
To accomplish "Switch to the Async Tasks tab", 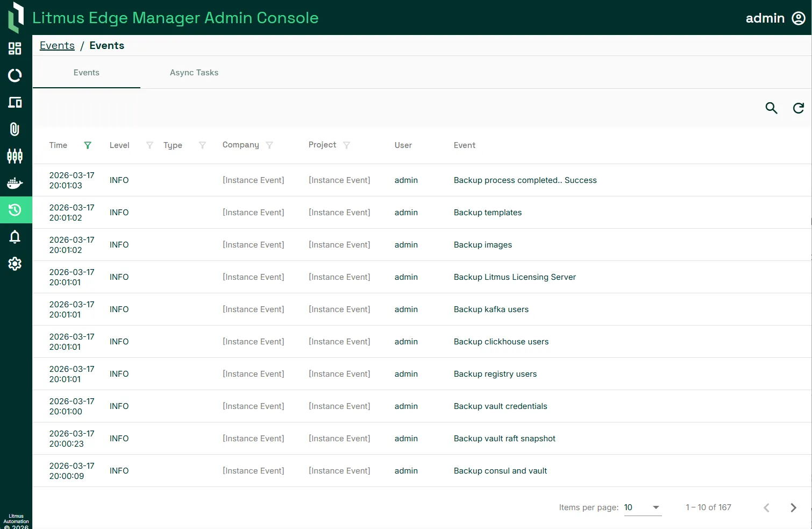I will (x=194, y=73).
